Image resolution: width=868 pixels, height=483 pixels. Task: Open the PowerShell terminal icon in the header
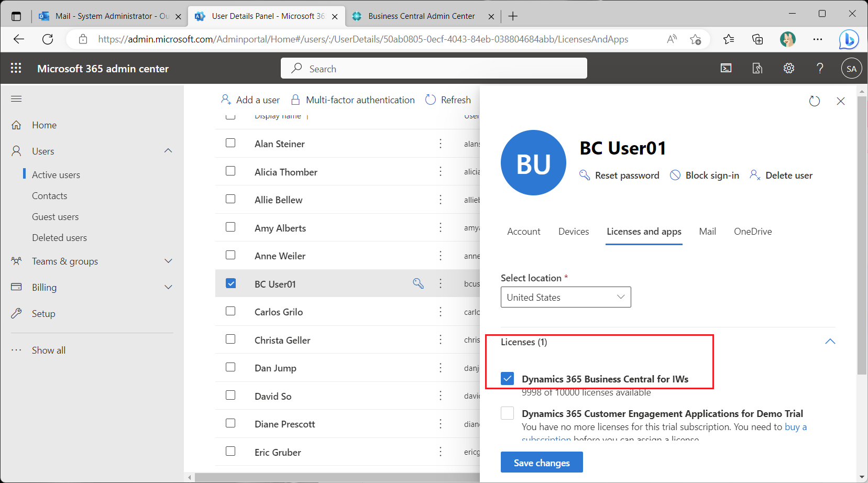pos(726,68)
